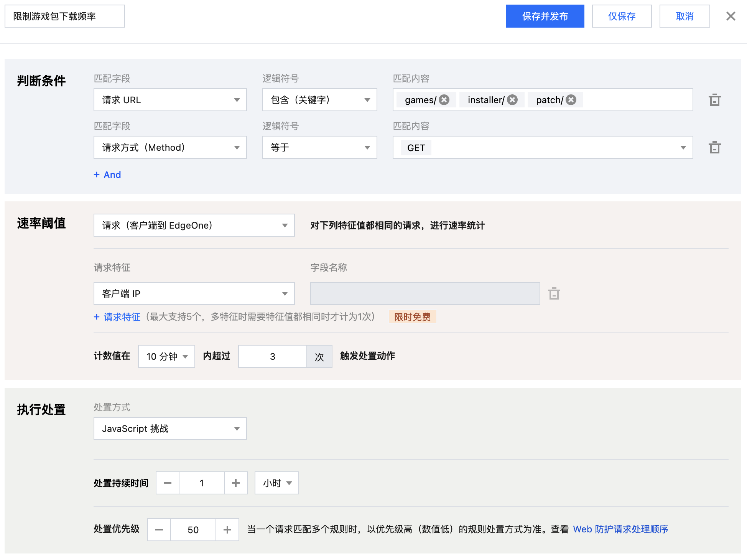
Task: Click 保存并发布 button
Action: pos(545,16)
